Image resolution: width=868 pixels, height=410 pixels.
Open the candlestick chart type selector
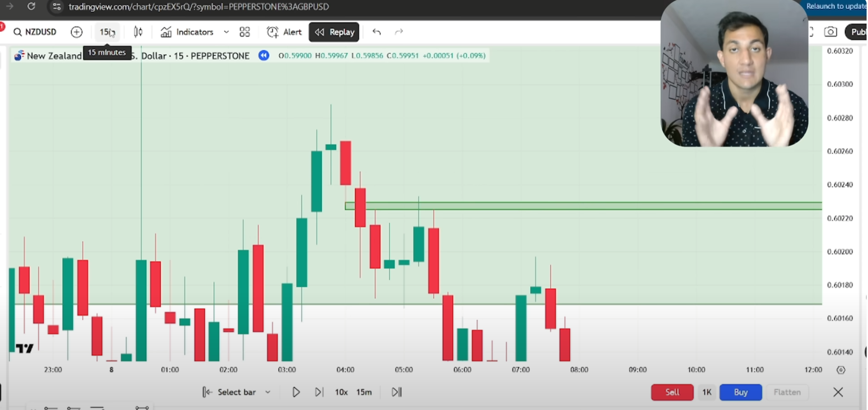pyautogui.click(x=138, y=32)
